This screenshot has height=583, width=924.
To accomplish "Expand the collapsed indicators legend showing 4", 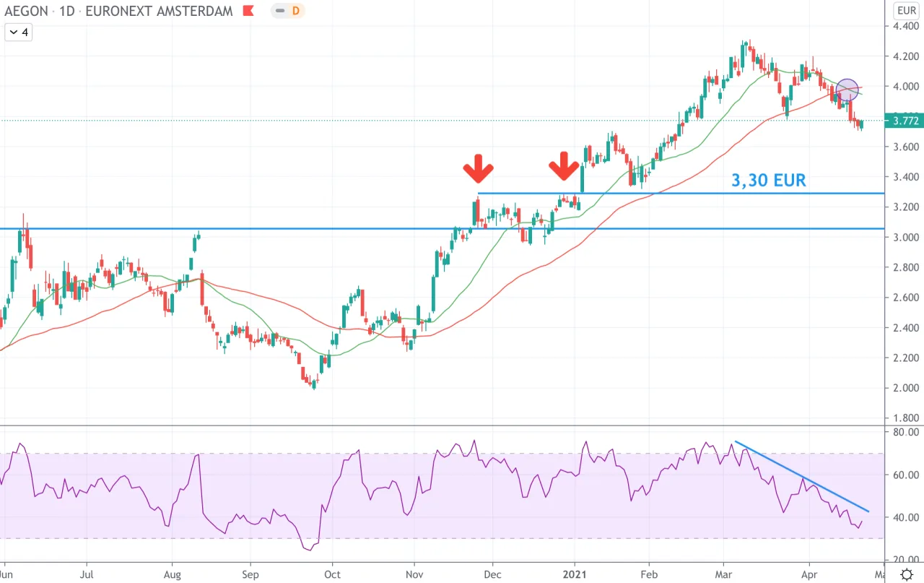I will 17,32.
